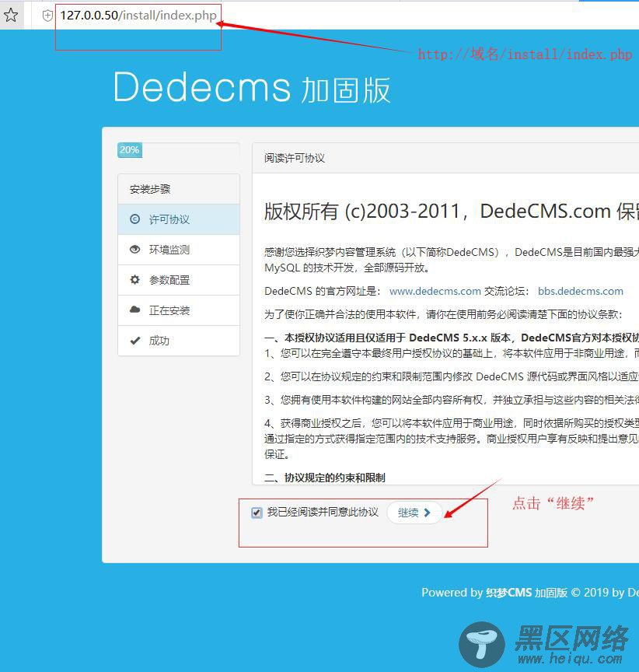Click the copyright icon beside 许可协议

coord(135,219)
